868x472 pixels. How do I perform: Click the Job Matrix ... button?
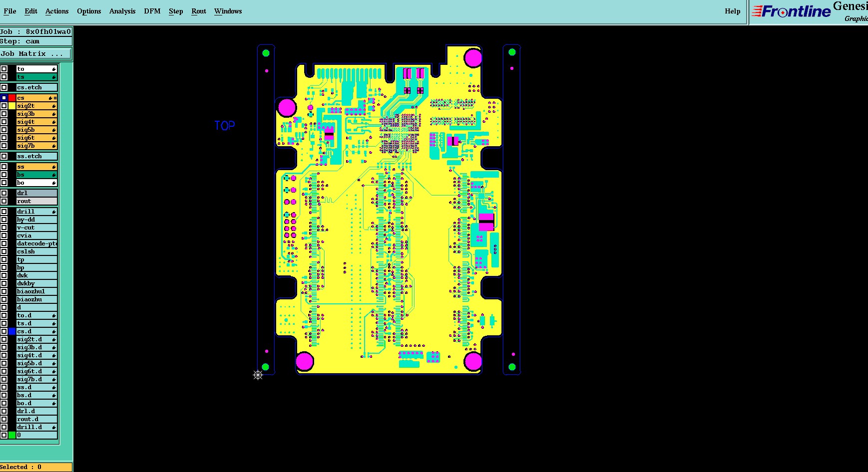tap(36, 53)
